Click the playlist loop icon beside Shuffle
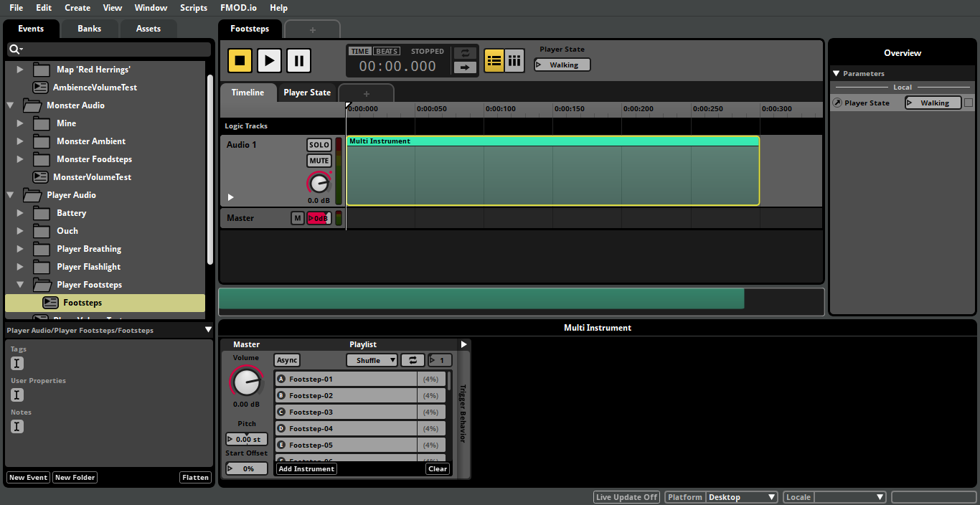 413,360
